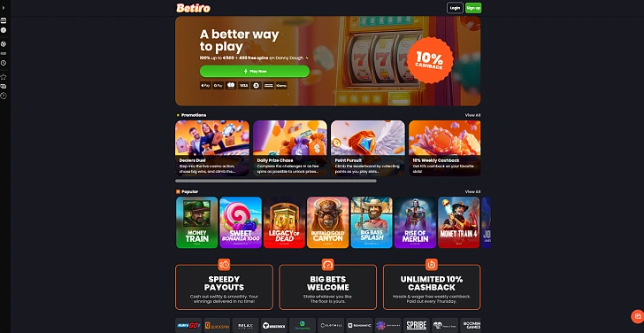Click the Betiro logo
This screenshot has height=333, width=644.
click(194, 8)
